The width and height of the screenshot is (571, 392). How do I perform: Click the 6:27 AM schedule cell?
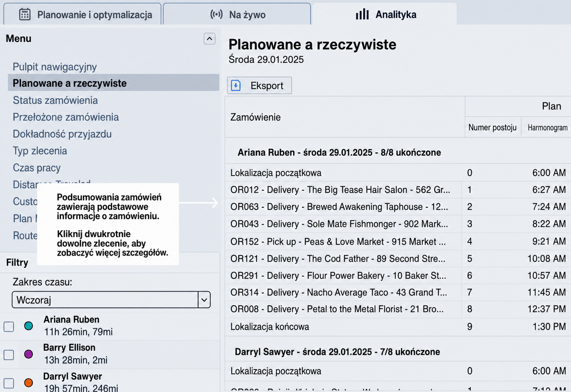(x=549, y=190)
